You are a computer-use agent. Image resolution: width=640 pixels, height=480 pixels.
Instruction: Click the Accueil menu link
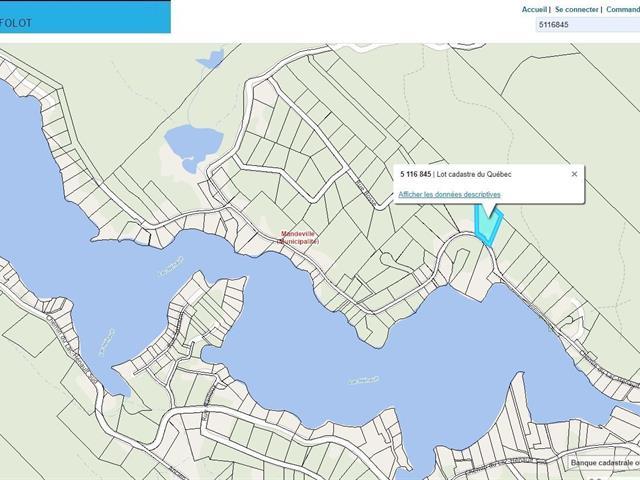[x=534, y=9]
